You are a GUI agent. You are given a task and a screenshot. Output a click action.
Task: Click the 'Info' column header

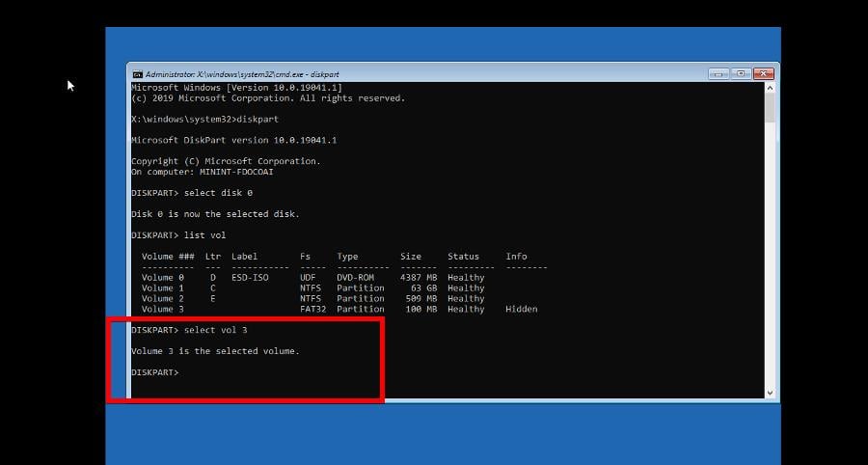pyautogui.click(x=516, y=257)
